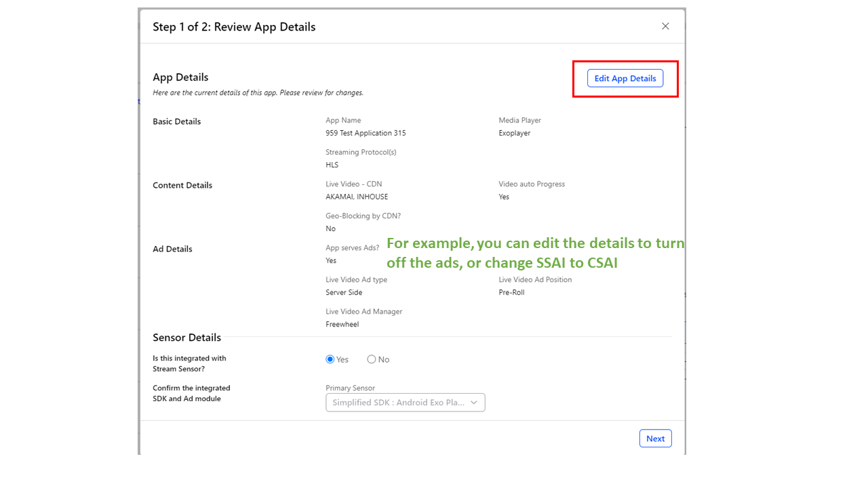
Task: Click the Freewheel ad manager value
Action: [342, 324]
